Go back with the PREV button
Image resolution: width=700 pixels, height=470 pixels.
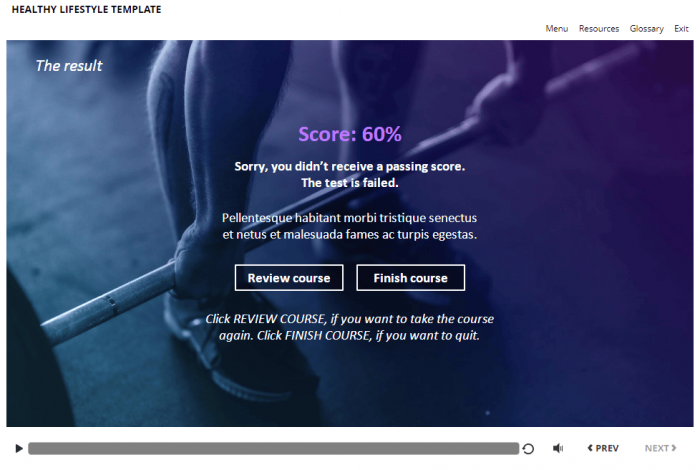click(x=603, y=448)
